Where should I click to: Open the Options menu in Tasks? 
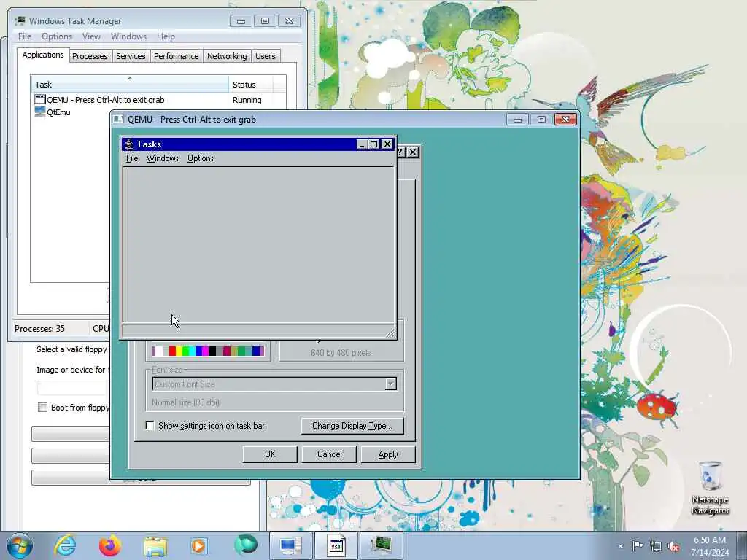[201, 158]
